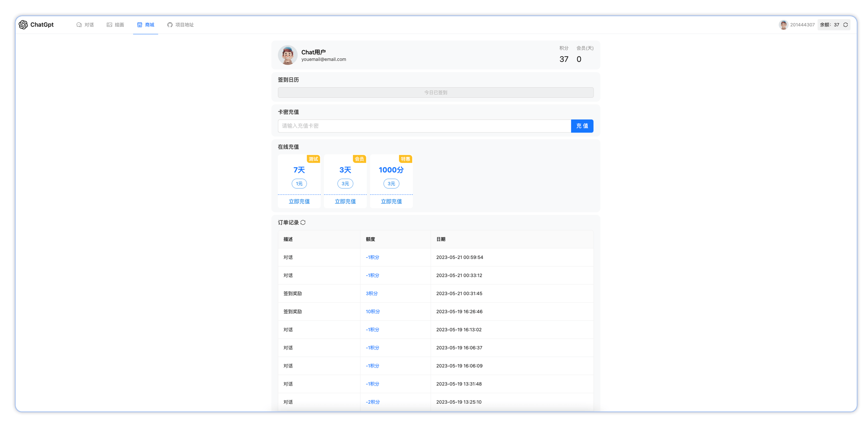Image resolution: width=868 pixels, height=432 pixels.
Task: Click the store/shop icon
Action: tap(140, 24)
